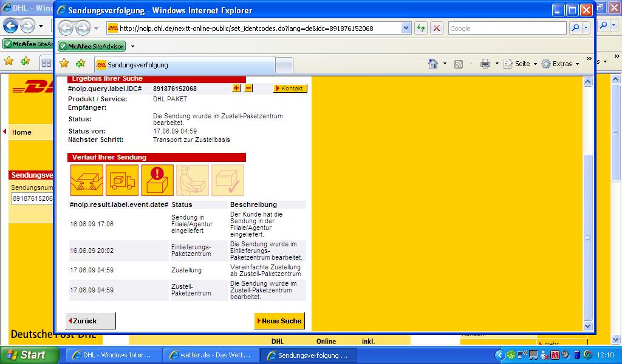
Task: Click the red McAfee M tray icon
Action: (555, 355)
